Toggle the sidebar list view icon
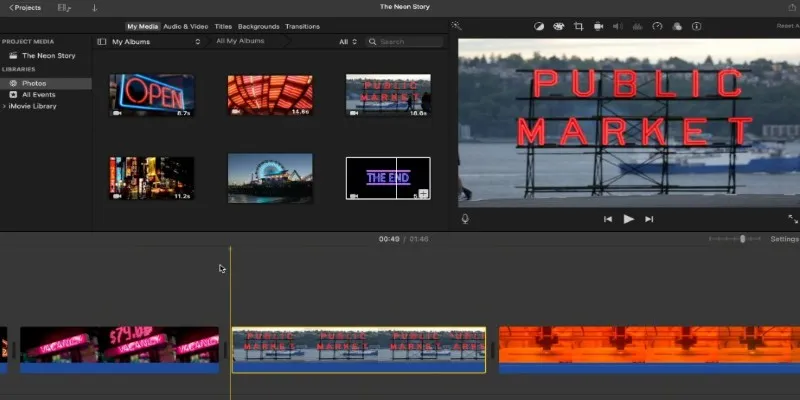Viewport: 800px width, 400px height. [x=102, y=42]
